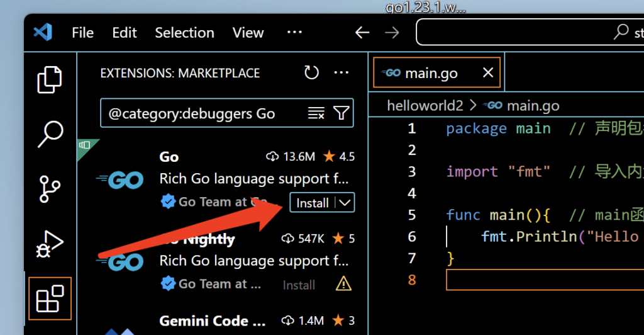Open the File menu
The height and width of the screenshot is (335, 644).
point(82,33)
